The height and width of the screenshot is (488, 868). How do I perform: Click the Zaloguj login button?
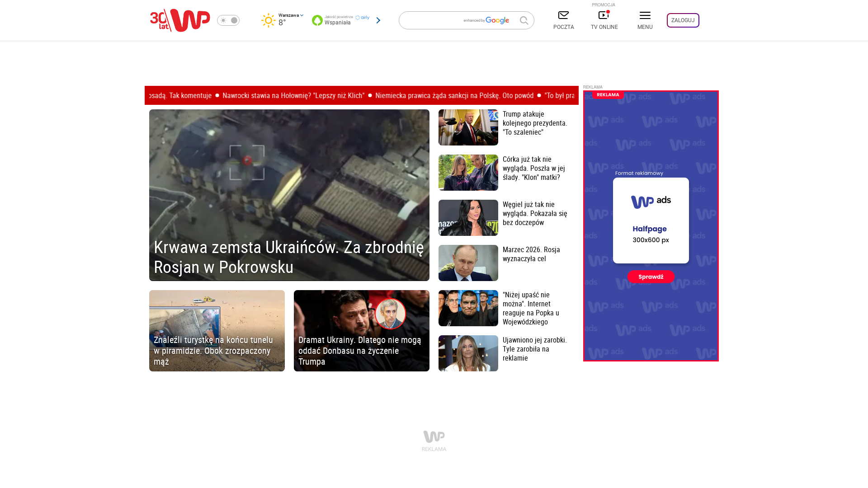click(x=683, y=20)
